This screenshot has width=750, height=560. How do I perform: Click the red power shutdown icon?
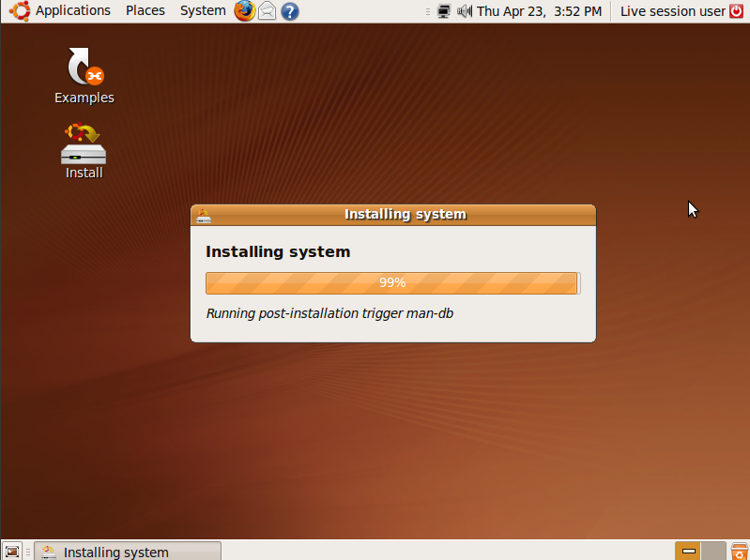[x=737, y=11]
